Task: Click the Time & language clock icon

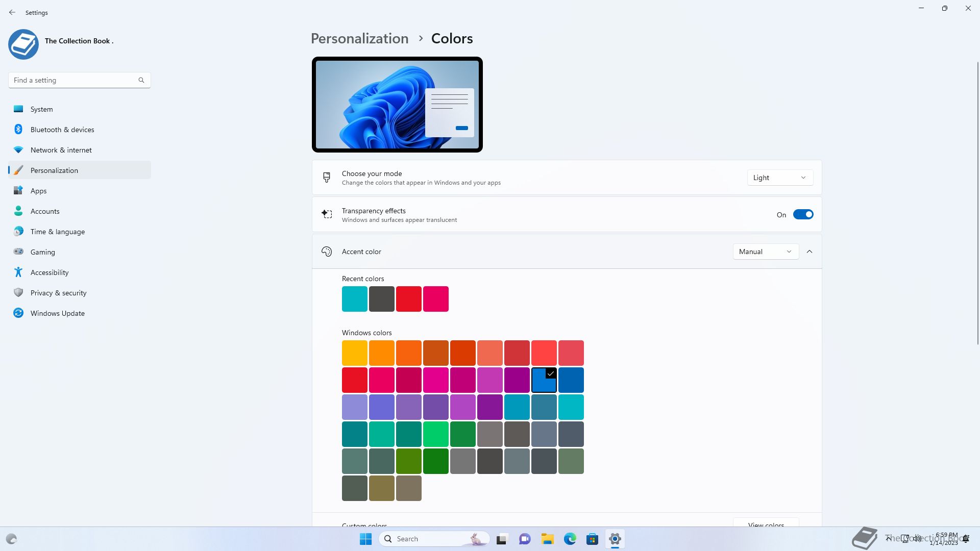Action: (x=18, y=231)
